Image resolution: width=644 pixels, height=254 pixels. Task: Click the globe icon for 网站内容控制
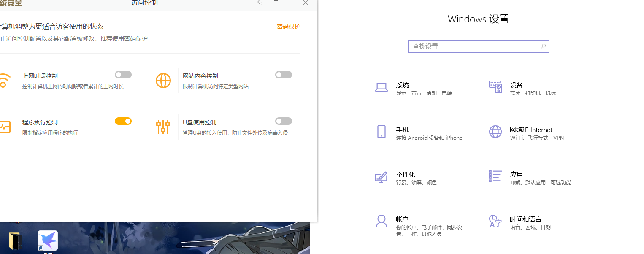164,80
